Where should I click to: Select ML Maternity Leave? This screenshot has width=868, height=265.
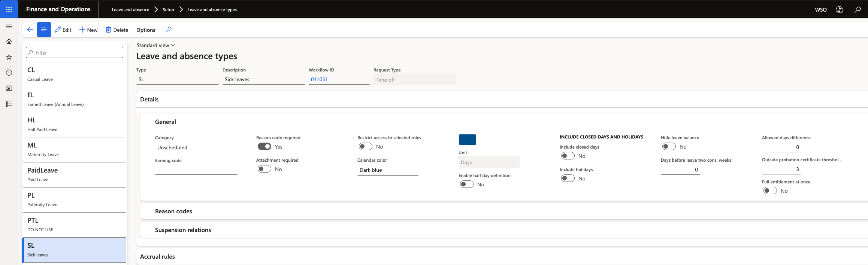pyautogui.click(x=75, y=150)
